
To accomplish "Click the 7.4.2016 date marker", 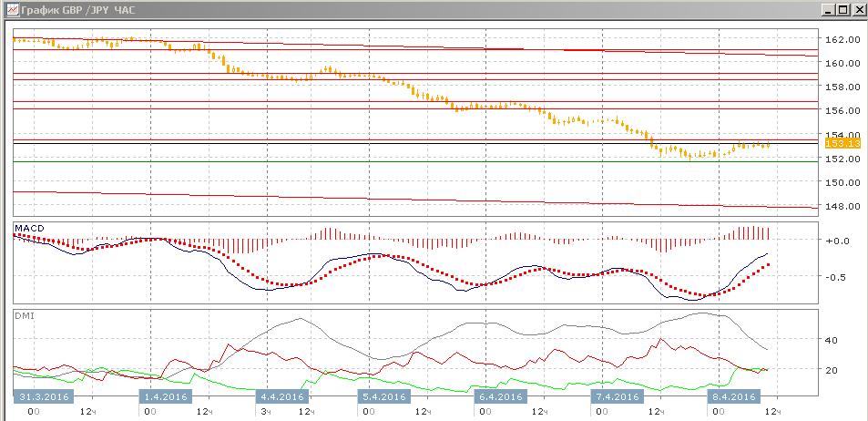I will 618,397.
